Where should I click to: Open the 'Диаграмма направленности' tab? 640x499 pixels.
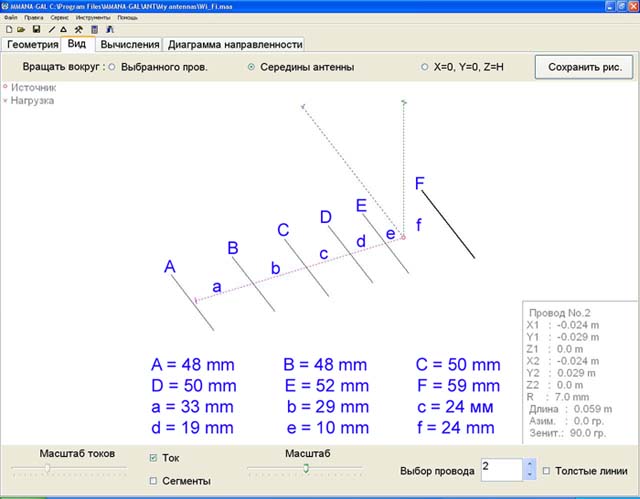[235, 45]
